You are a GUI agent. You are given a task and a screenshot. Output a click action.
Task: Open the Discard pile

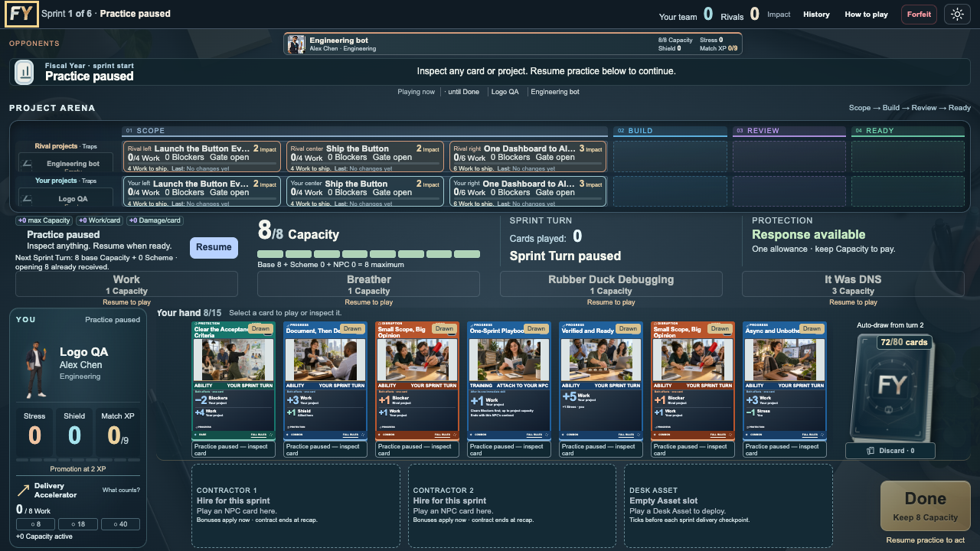(890, 451)
